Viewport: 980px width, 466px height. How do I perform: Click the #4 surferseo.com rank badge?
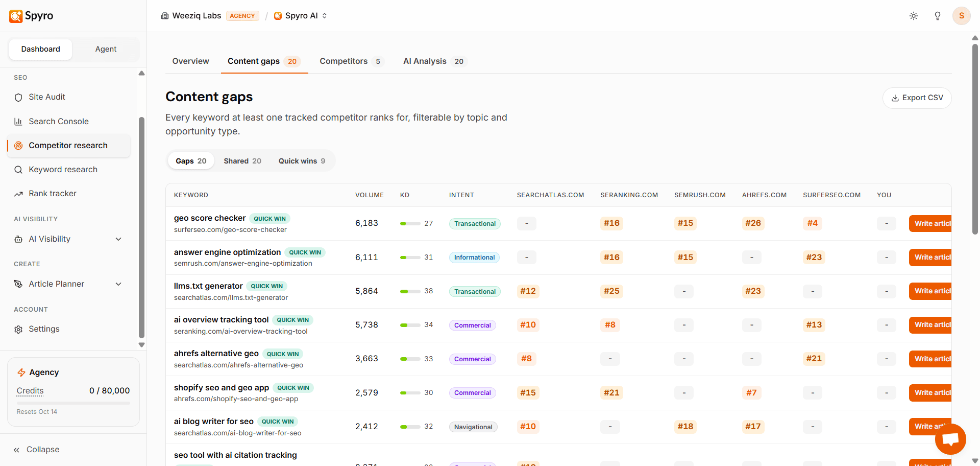pyautogui.click(x=813, y=223)
